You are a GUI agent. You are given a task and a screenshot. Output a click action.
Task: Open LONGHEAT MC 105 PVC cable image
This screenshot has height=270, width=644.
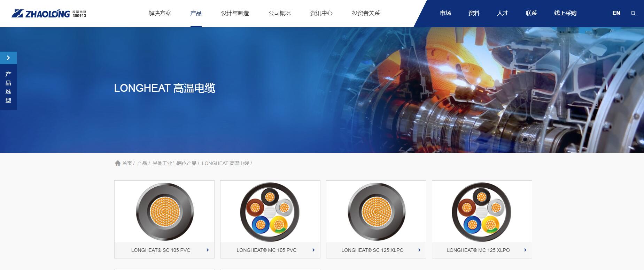click(x=270, y=212)
